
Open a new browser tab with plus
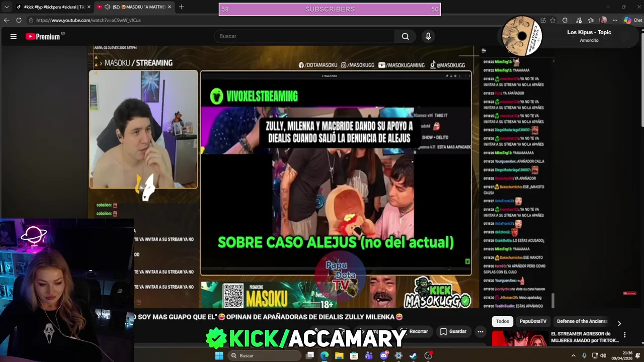click(182, 7)
